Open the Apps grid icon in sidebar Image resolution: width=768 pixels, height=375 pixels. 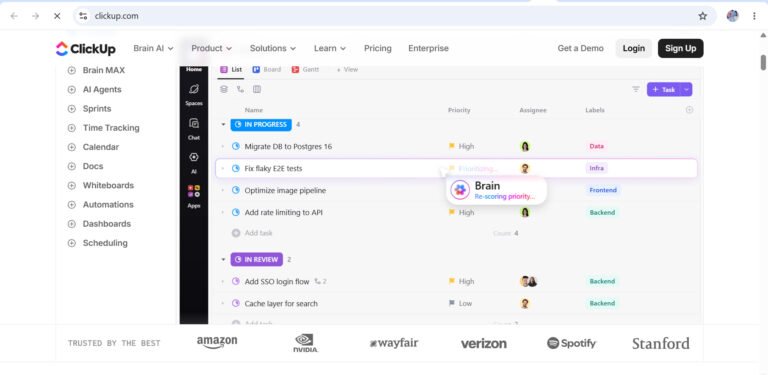[x=194, y=191]
